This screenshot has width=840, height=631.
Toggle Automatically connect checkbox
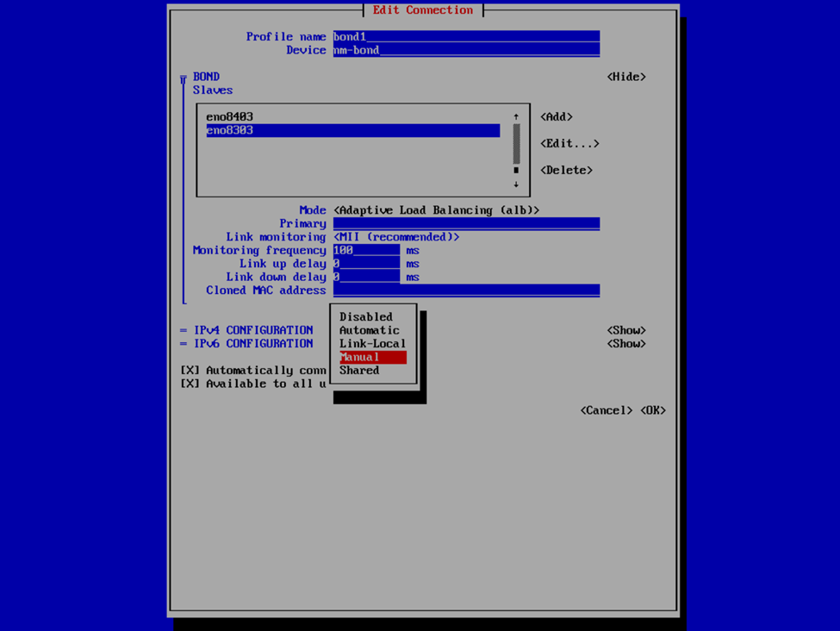pyautogui.click(x=190, y=371)
